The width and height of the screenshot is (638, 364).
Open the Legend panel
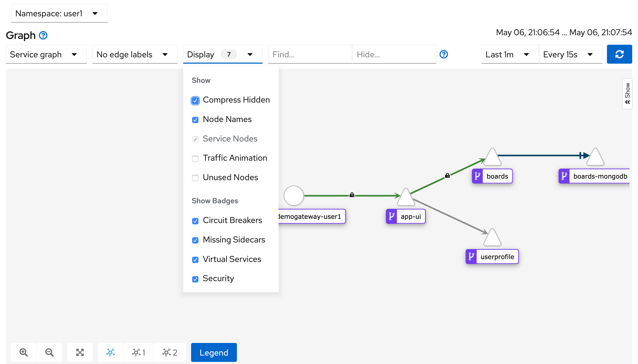[214, 352]
